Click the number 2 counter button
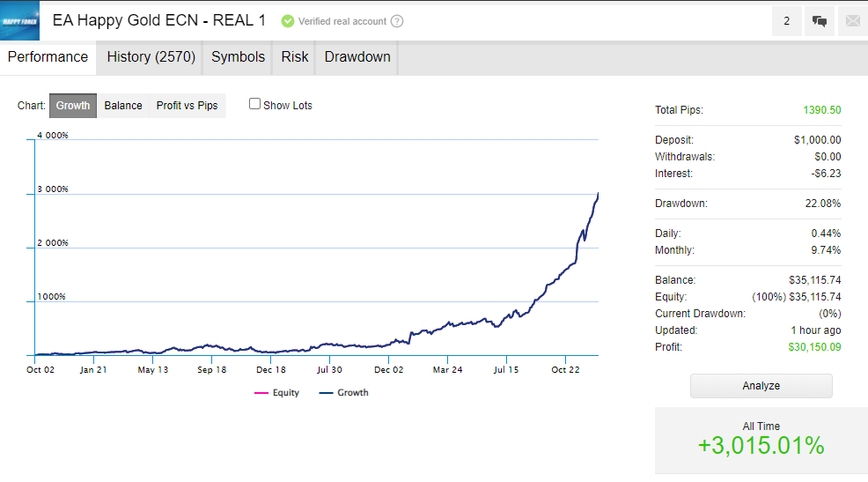868x482 pixels. coord(786,21)
